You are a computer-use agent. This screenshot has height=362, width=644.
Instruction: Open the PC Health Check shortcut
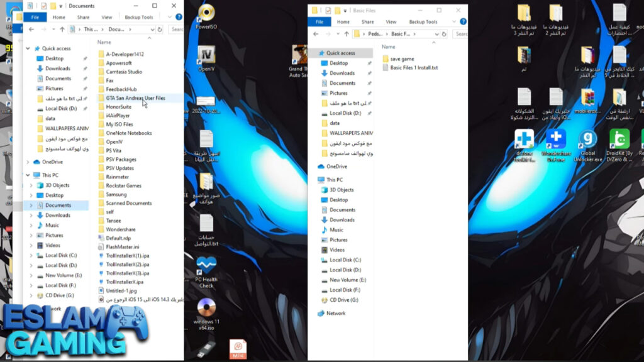click(206, 265)
